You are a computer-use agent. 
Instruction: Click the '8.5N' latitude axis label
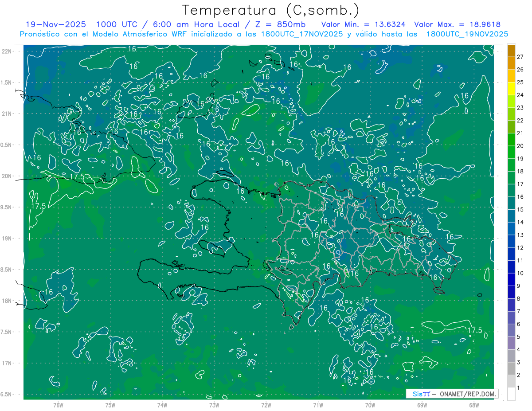point(7,270)
